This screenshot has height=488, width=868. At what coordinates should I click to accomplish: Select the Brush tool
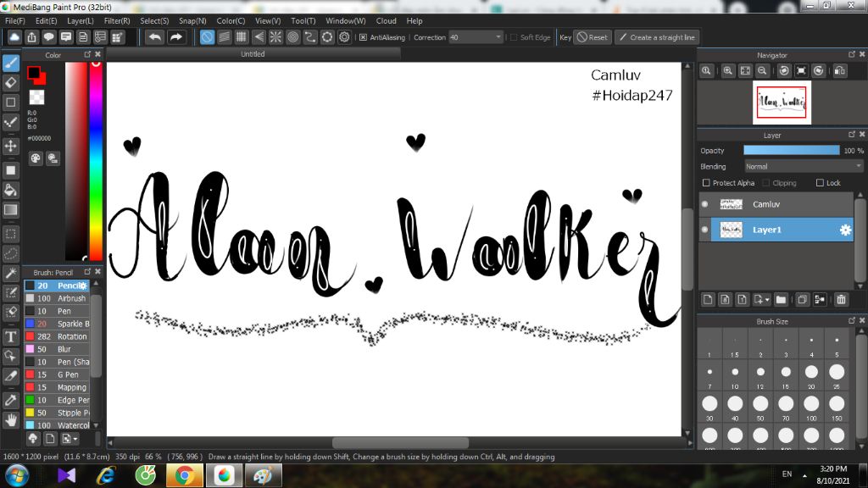[10, 63]
